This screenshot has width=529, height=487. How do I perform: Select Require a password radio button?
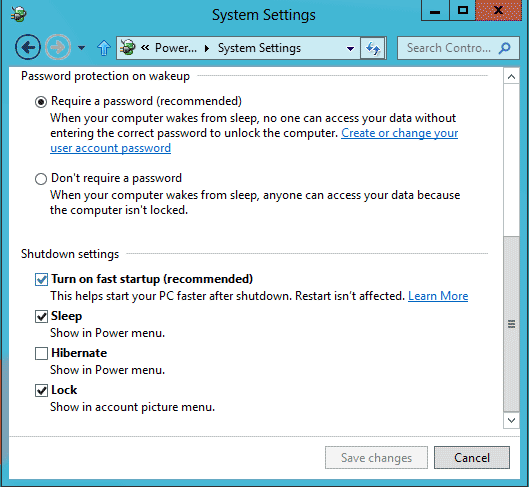(41, 102)
